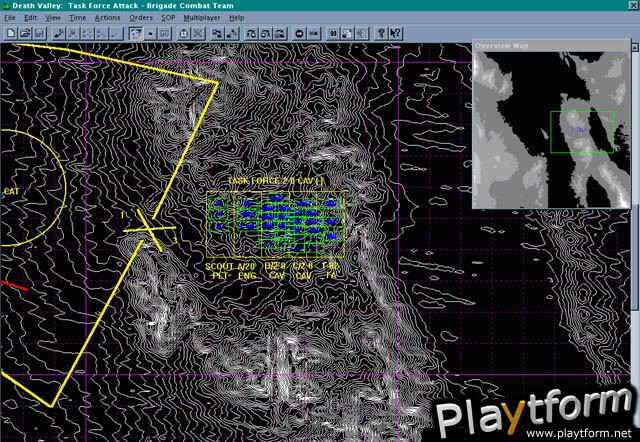This screenshot has height=442, width=640.
Task: Open the View menu
Action: [x=53, y=18]
